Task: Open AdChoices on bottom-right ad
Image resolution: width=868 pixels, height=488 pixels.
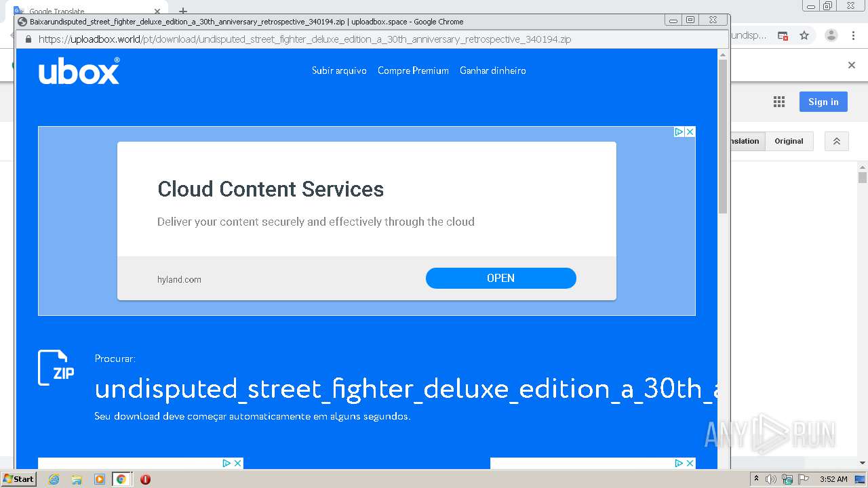Action: (679, 463)
